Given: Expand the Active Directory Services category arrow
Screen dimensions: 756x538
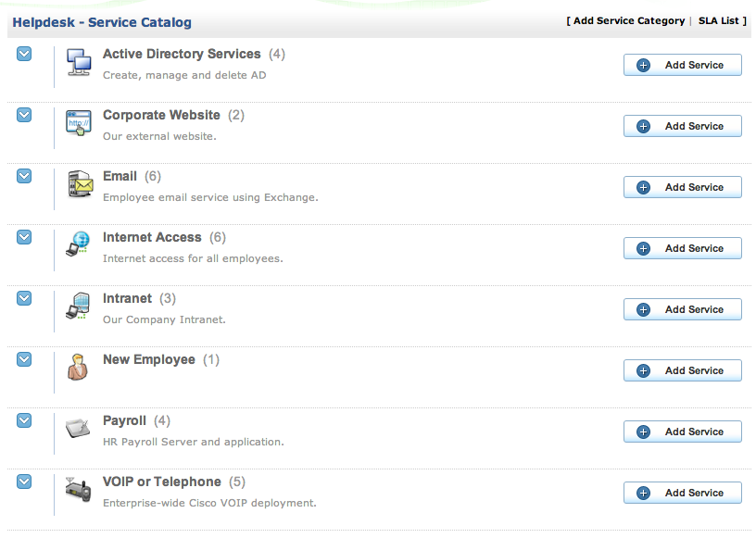Looking at the screenshot, I should [23, 54].
